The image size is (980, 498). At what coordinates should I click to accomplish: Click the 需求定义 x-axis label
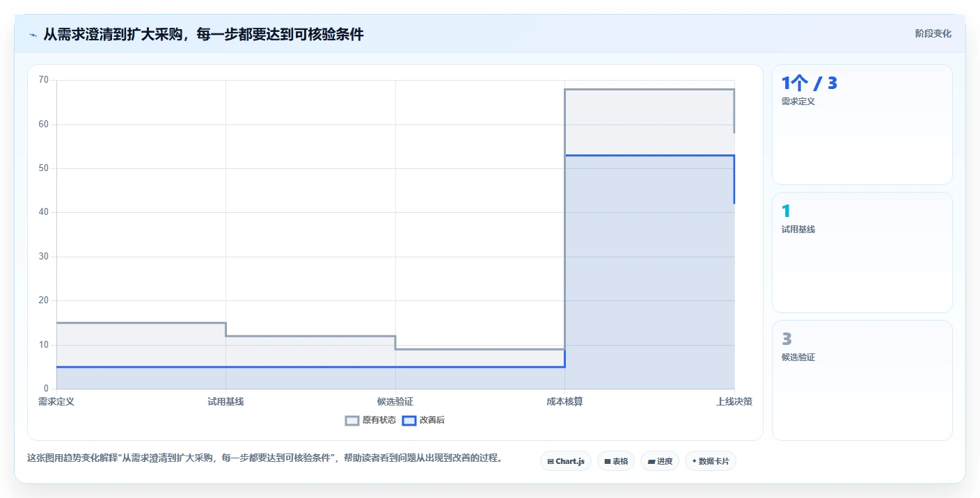(56, 401)
